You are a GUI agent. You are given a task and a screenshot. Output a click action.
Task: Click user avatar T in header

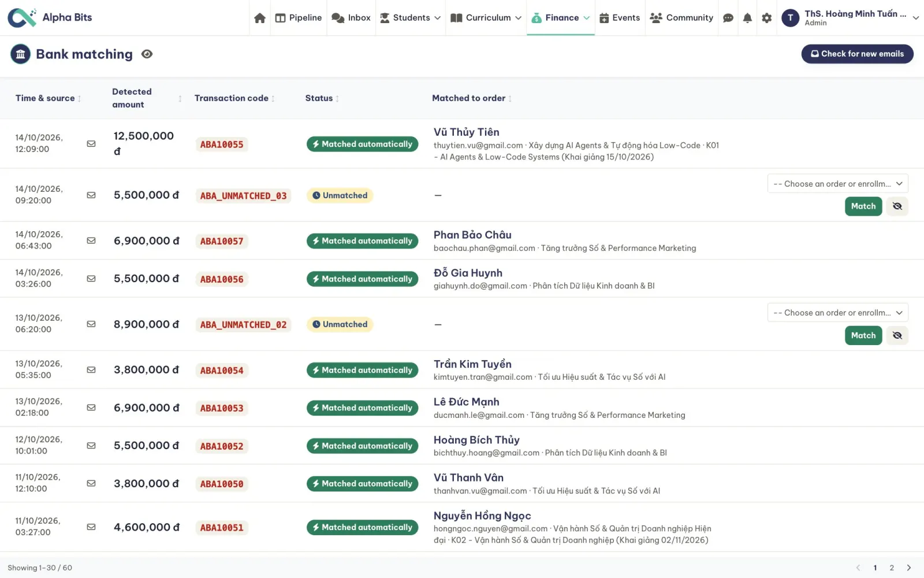click(x=790, y=18)
